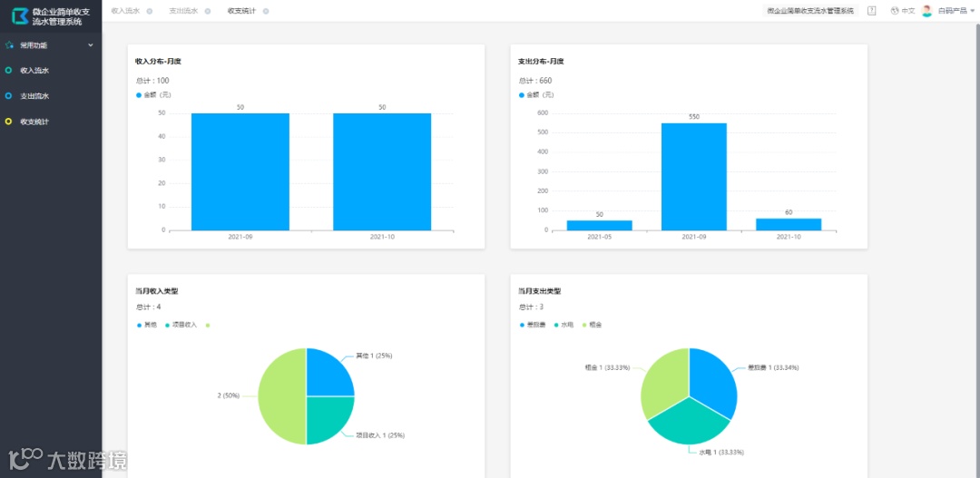Screen dimensions: 980x478
Task: Toggle the 差旅费 legend in 当月支出类型
Action: (534, 325)
